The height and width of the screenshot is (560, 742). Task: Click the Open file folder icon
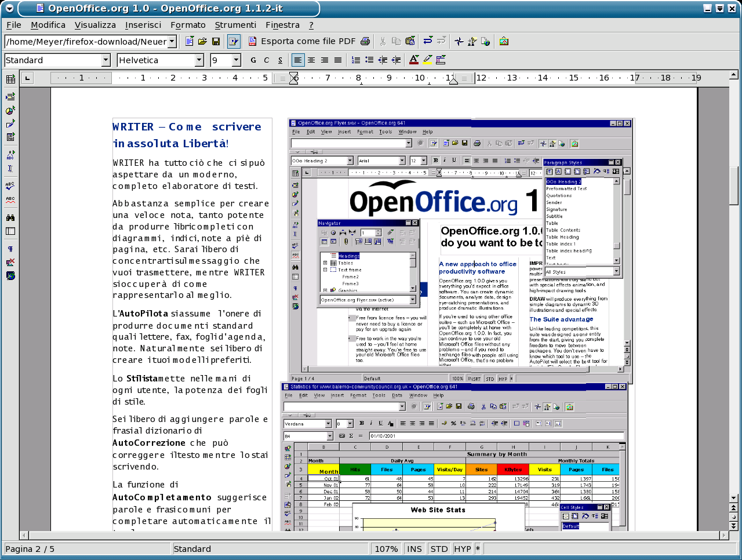(x=202, y=41)
